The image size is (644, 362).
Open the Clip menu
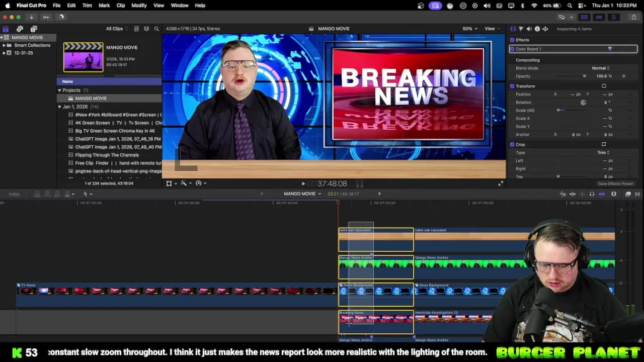(x=121, y=6)
